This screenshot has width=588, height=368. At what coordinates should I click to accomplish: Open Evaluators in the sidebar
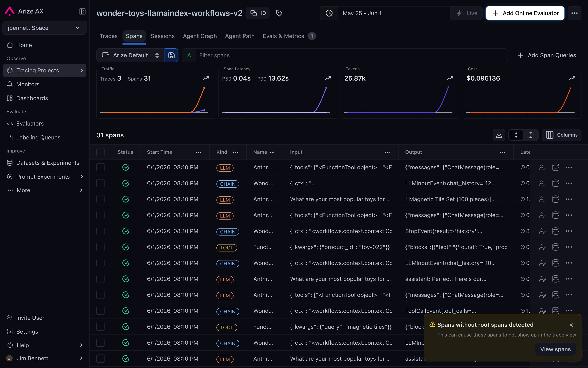point(45,124)
